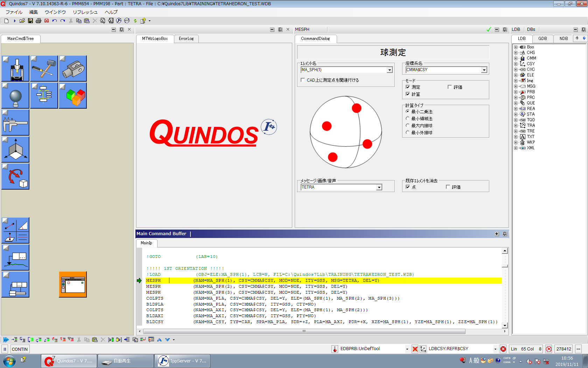Save using the floppy disk icon

30,21
